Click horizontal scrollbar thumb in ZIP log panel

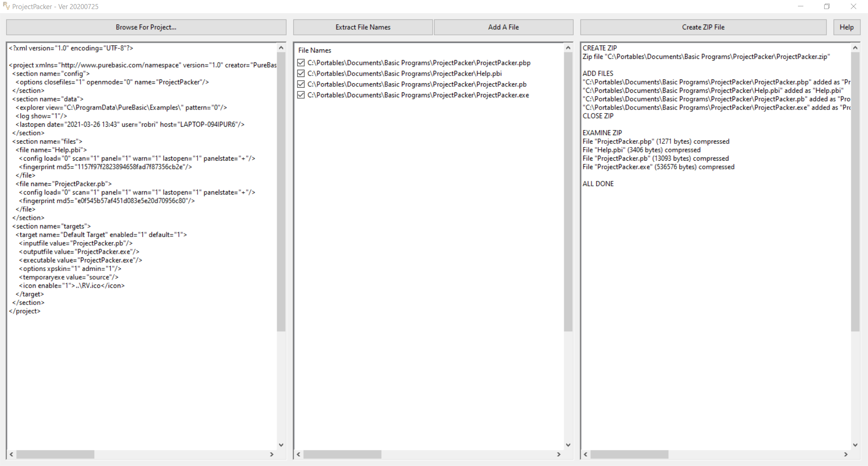pyautogui.click(x=629, y=454)
